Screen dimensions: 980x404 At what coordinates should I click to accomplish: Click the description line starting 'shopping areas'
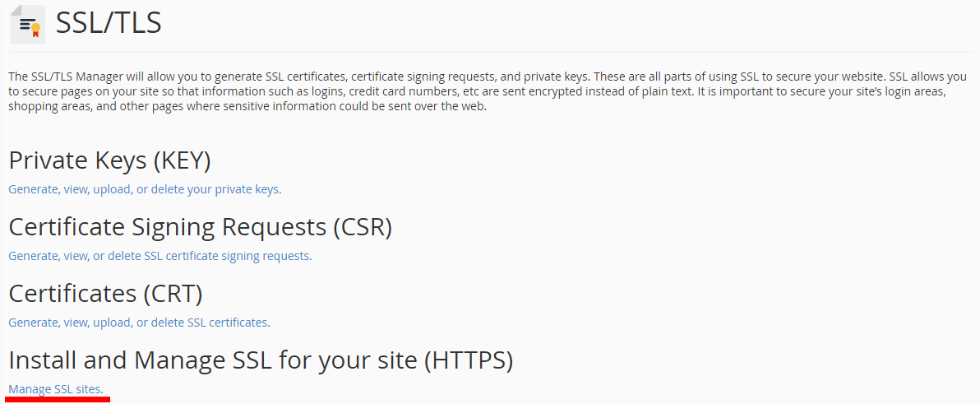point(247,107)
